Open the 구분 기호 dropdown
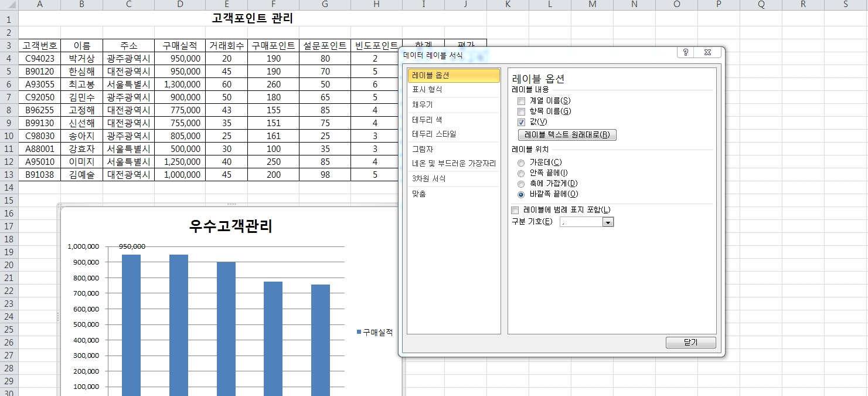868x396 pixels. (608, 222)
